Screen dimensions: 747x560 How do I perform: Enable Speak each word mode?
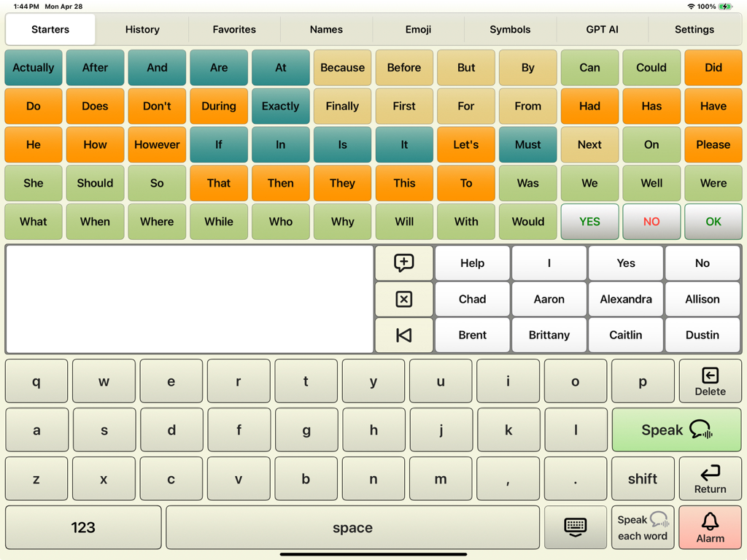tap(642, 527)
